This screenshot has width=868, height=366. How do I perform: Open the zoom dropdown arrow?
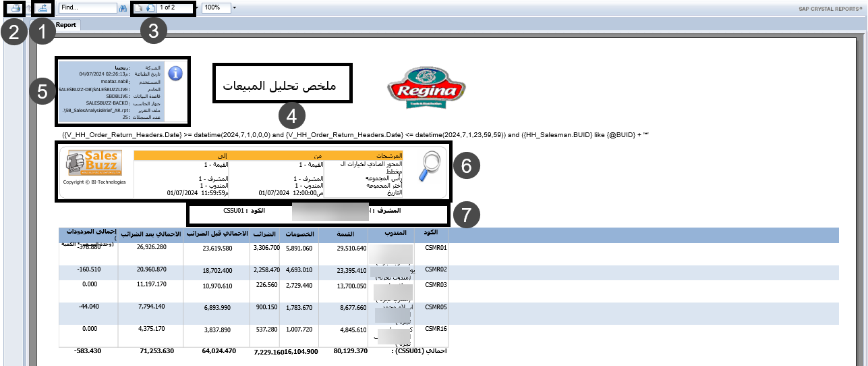(234, 7)
